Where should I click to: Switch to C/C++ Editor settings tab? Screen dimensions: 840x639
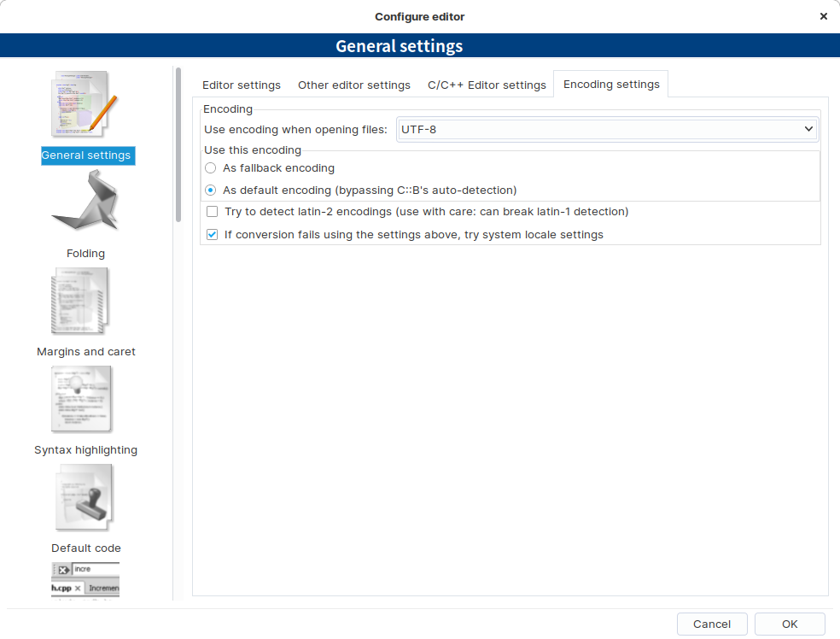click(487, 85)
